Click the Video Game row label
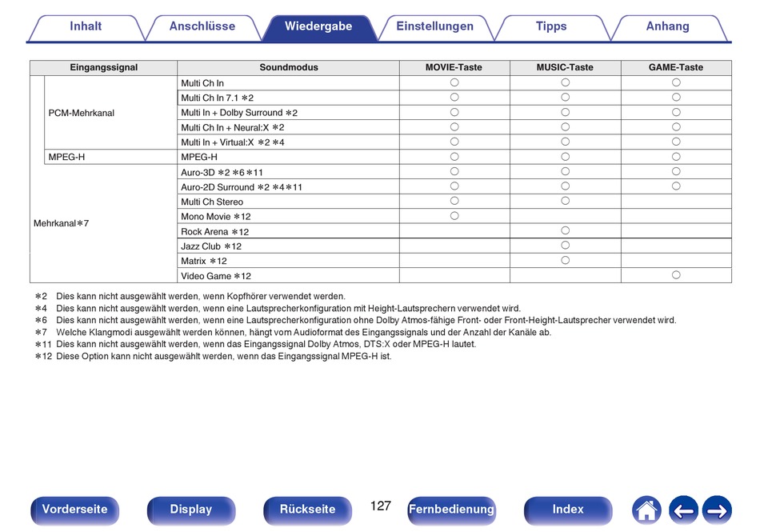The height and width of the screenshot is (532, 760). click(216, 276)
